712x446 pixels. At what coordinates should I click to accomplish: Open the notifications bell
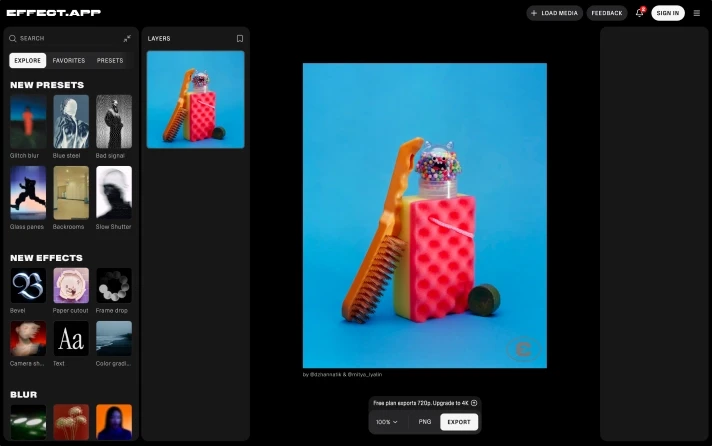tap(639, 13)
